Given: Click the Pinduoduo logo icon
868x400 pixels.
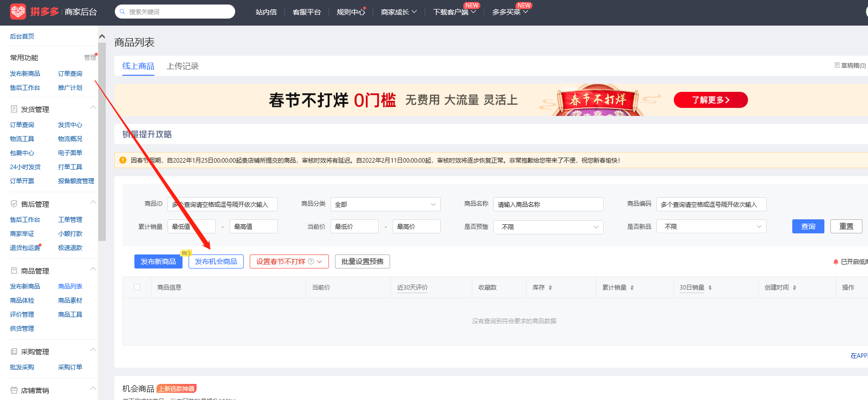Looking at the screenshot, I should pyautogui.click(x=18, y=12).
